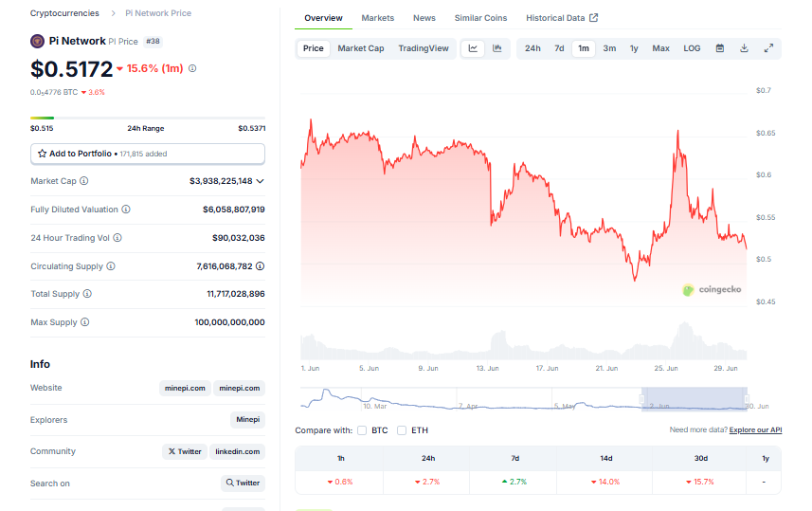The height and width of the screenshot is (511, 812).
Task: Open the first minepi.com website link
Action: [x=185, y=388]
